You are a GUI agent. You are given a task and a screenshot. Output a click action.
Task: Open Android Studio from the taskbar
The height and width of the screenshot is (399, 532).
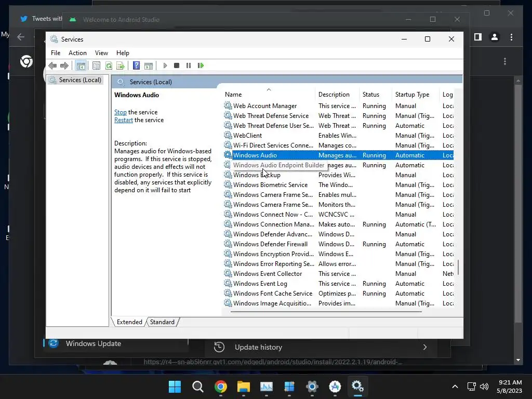click(x=335, y=387)
